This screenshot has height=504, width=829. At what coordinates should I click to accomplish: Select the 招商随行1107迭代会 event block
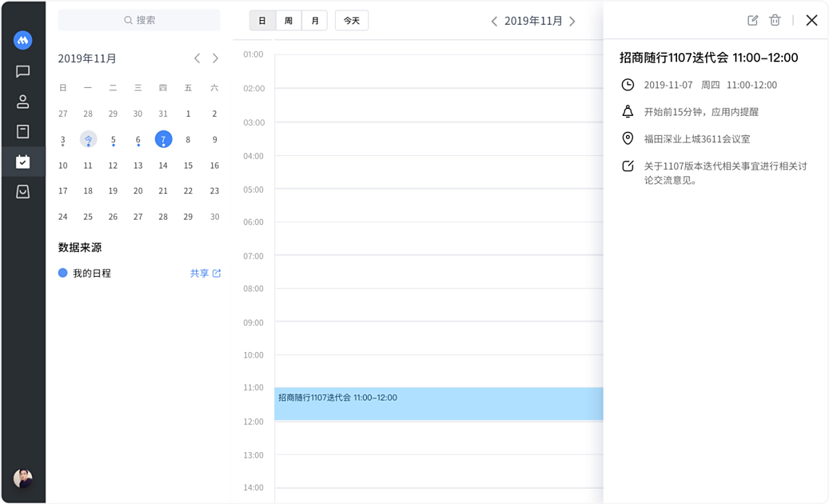pos(438,404)
